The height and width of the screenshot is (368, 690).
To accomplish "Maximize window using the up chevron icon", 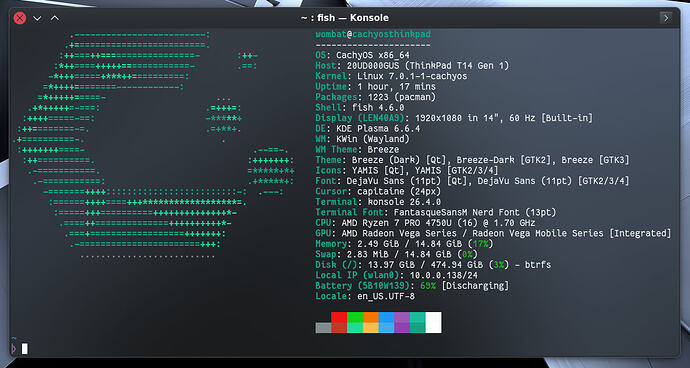I will (55, 18).
